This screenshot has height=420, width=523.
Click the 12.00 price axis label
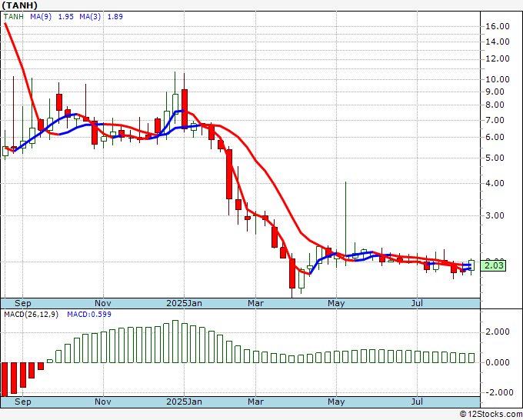click(x=498, y=58)
